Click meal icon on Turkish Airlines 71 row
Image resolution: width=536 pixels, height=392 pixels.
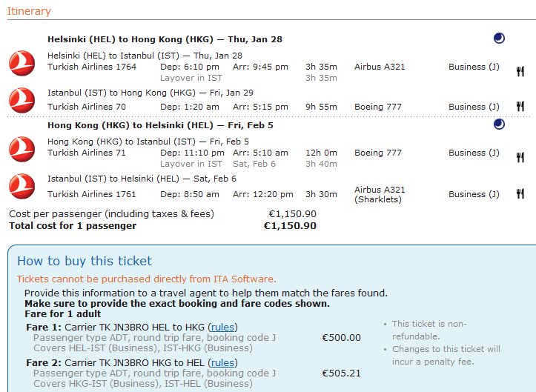click(520, 157)
